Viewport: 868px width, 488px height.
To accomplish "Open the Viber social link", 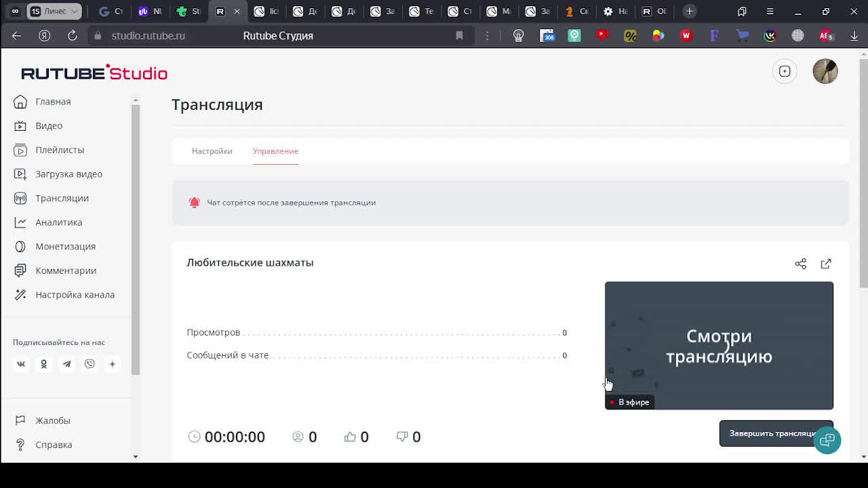I will pyautogui.click(x=90, y=364).
